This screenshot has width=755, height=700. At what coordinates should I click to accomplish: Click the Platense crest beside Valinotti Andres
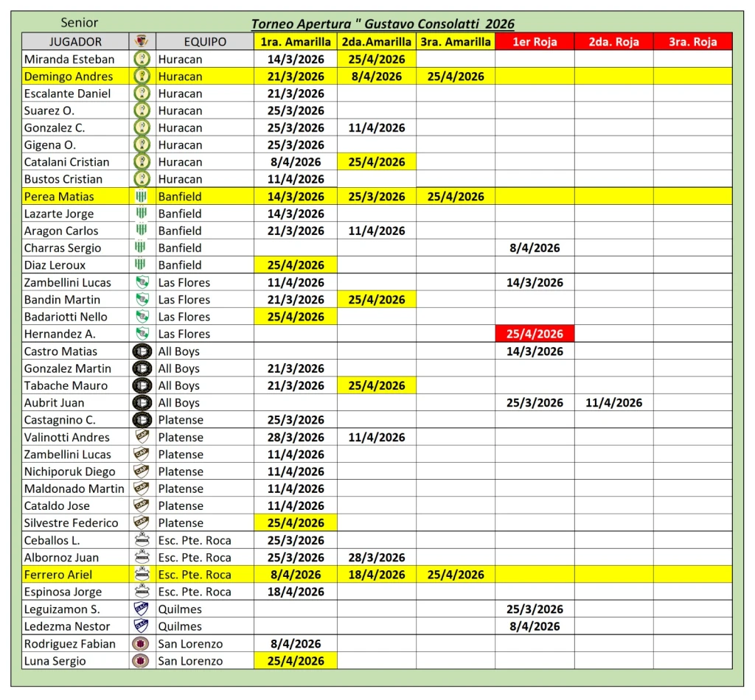pyautogui.click(x=142, y=437)
